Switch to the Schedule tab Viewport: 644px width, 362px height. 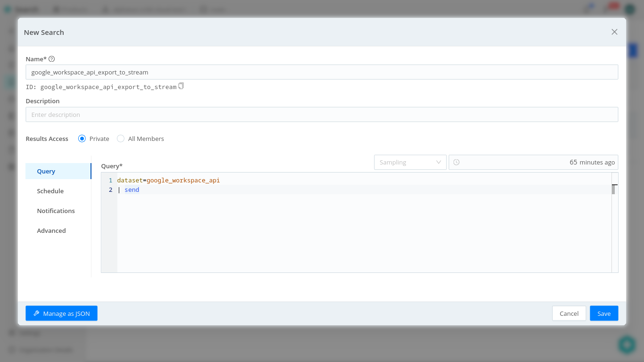[x=50, y=191]
